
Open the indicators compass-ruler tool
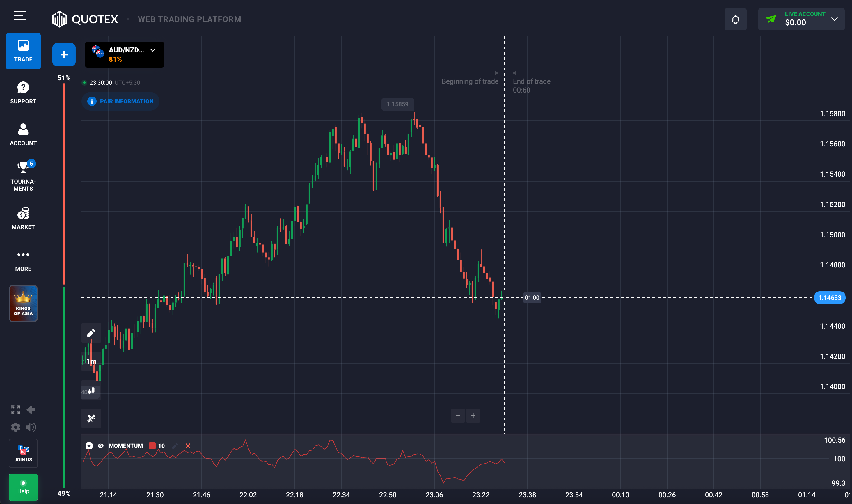[x=91, y=418]
